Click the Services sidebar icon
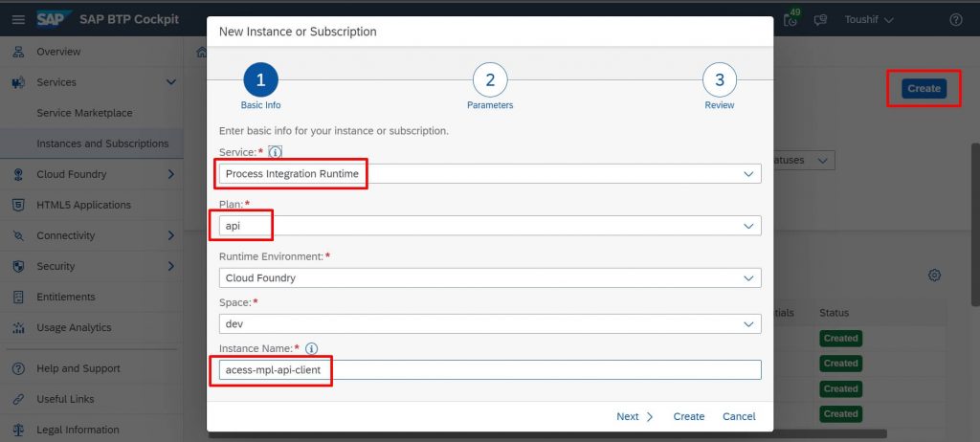This screenshot has height=442, width=980. 19,82
